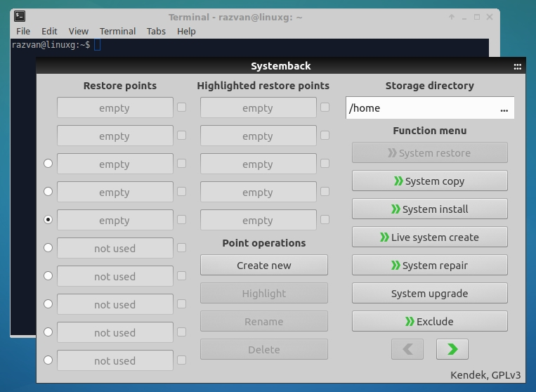Tick checkbox next to third 'not used' row
The width and height of the screenshot is (536, 392).
[181, 303]
